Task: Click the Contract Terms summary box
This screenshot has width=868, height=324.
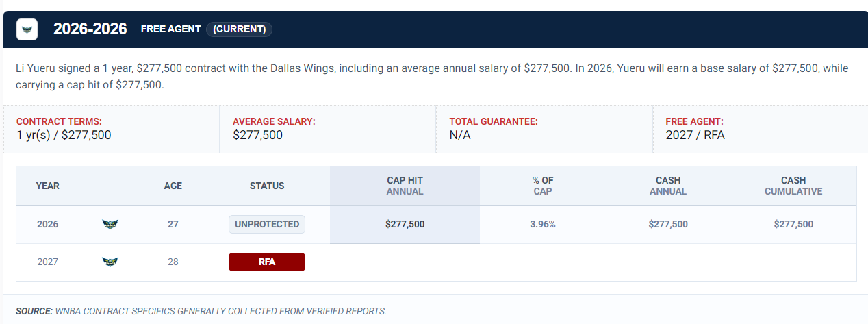Action: point(112,129)
